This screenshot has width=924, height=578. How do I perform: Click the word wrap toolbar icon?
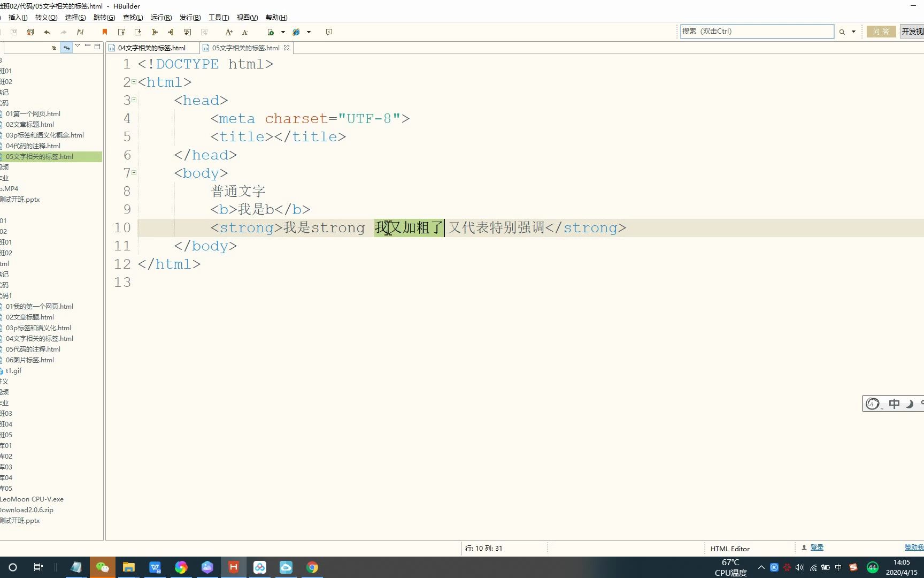[x=188, y=32]
